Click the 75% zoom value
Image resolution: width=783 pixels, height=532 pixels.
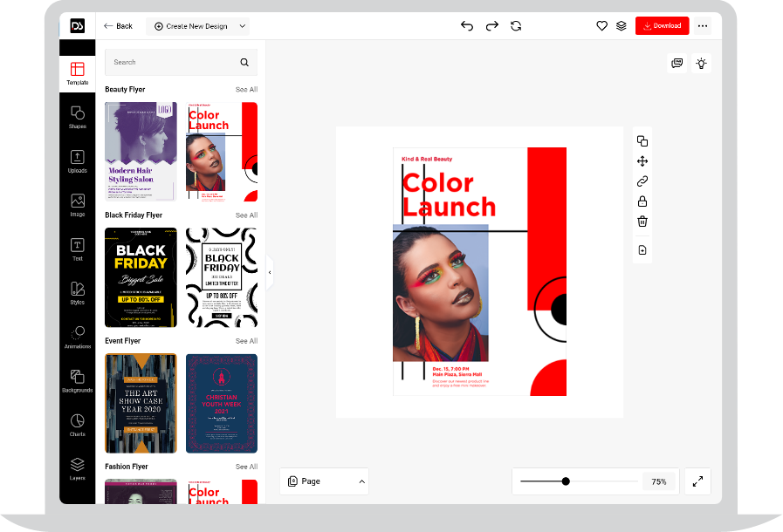[659, 481]
